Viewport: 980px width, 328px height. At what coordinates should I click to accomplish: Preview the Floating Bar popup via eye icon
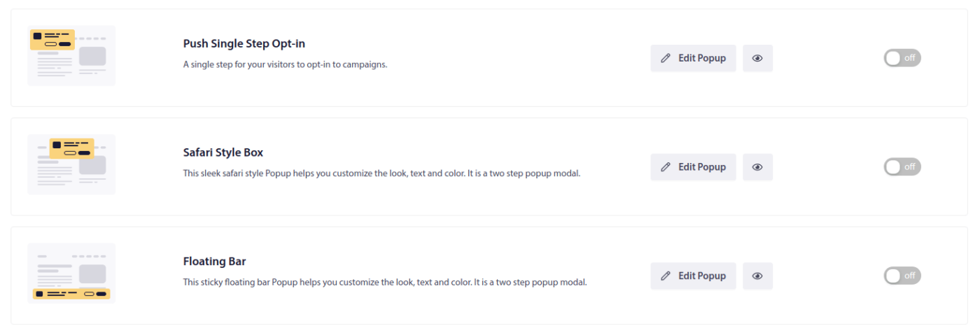(x=757, y=276)
